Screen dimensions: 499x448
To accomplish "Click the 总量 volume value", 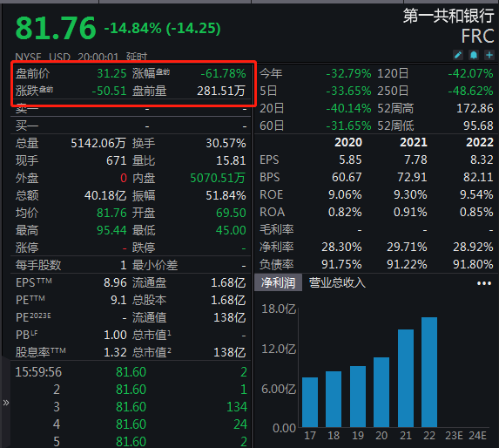I will coord(98,143).
